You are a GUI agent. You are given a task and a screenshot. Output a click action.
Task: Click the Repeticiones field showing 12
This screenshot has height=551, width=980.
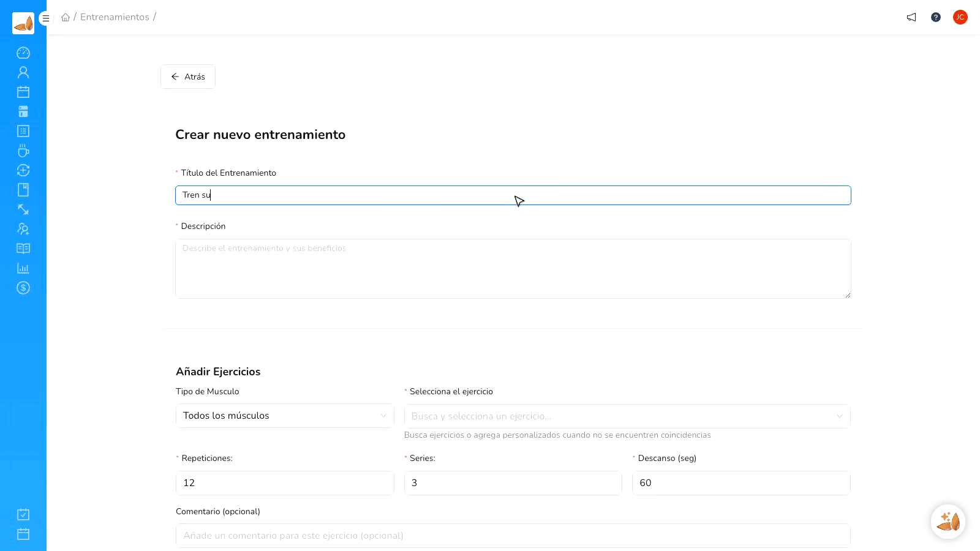click(x=285, y=483)
